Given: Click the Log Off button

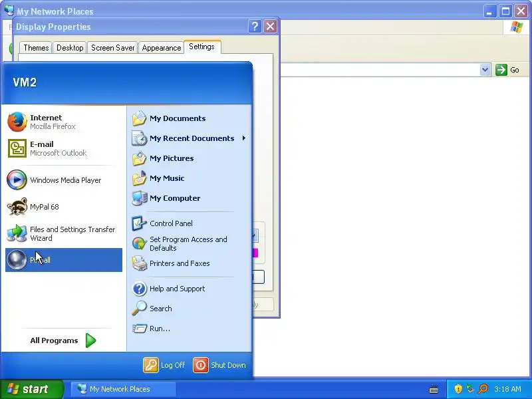Looking at the screenshot, I should click(164, 365).
